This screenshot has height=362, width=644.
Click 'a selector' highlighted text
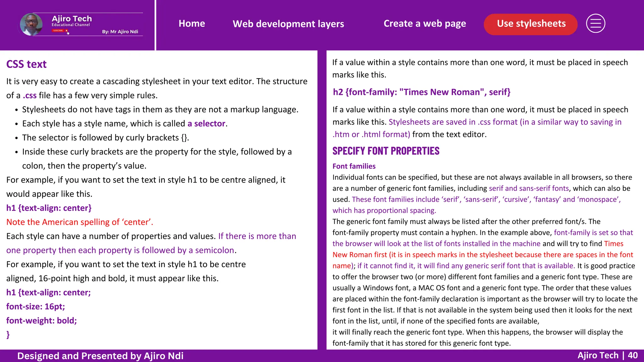pyautogui.click(x=206, y=123)
